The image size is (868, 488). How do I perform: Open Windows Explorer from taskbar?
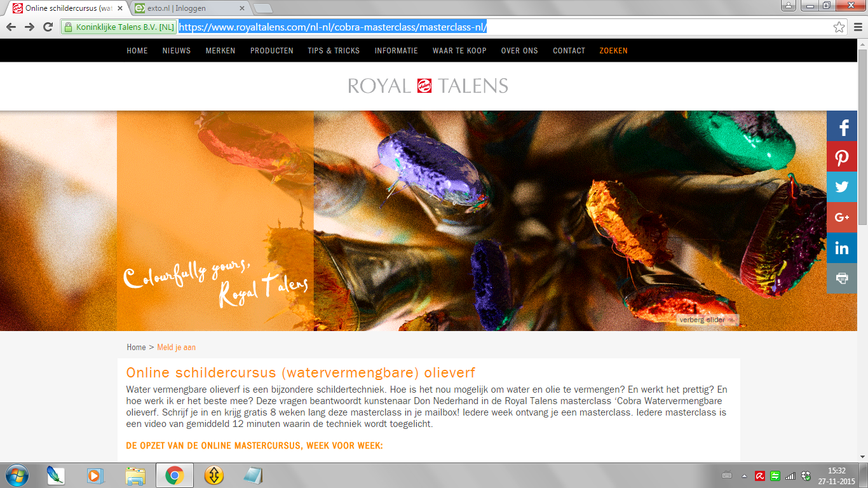click(x=135, y=475)
